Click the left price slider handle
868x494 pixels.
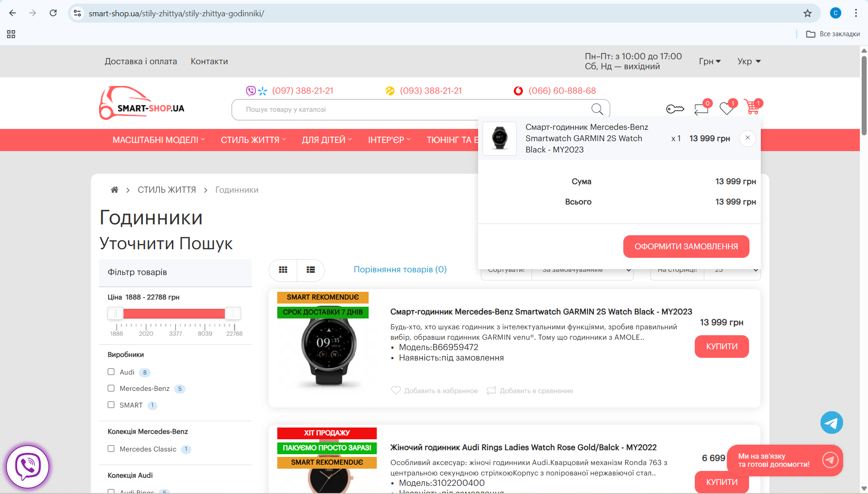115,313
